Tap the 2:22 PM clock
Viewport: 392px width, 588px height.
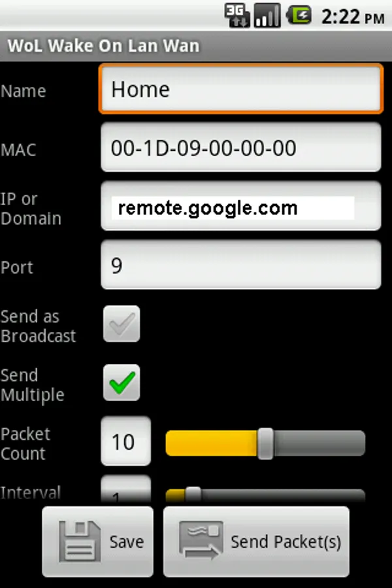tap(353, 17)
